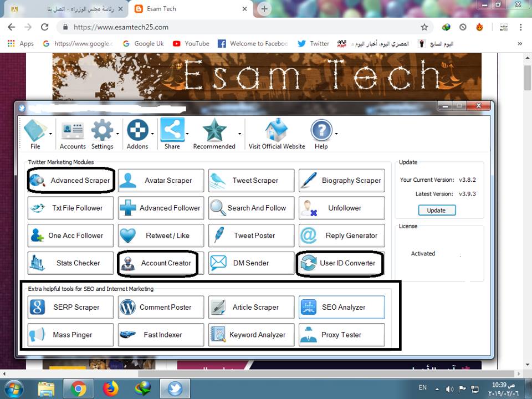Screen dimensions: 532x399
Task: Click the DM Sender envelope icon
Action: pyautogui.click(x=218, y=263)
